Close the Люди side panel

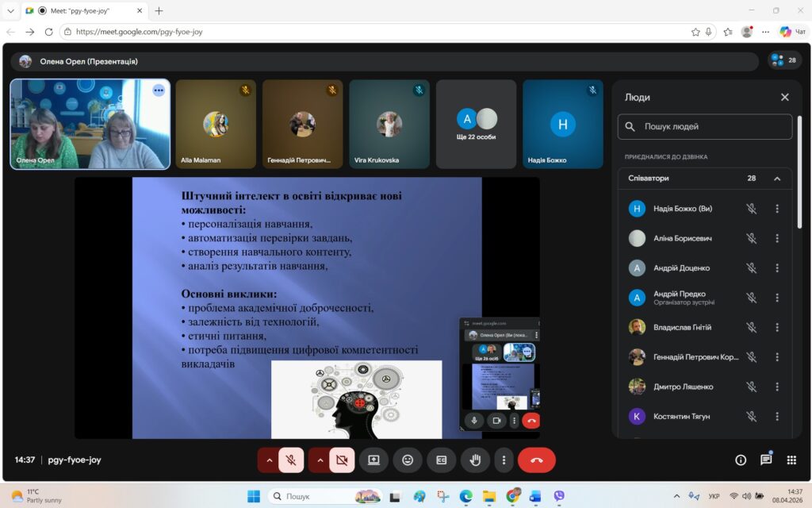(x=785, y=97)
